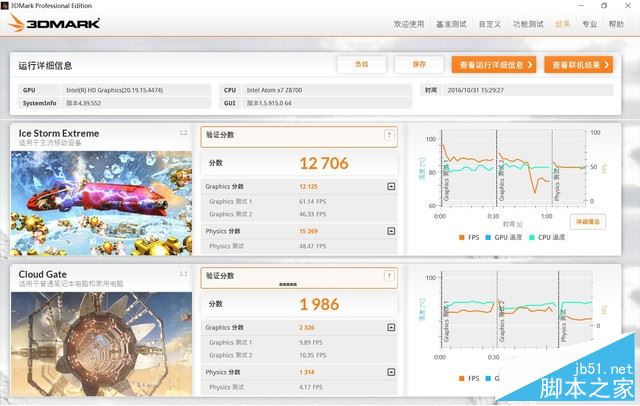
Task: Go to the 自定义 custom tab
Action: click(x=490, y=24)
